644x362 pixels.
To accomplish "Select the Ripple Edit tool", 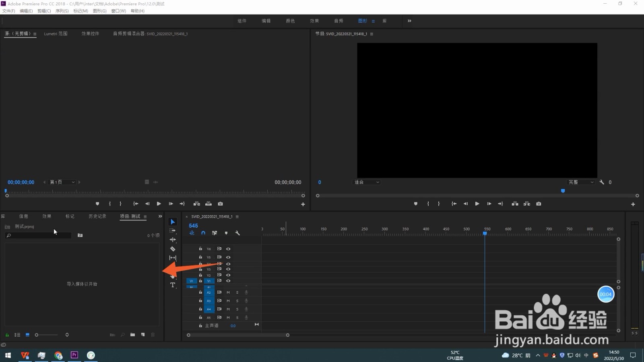I will click(173, 240).
